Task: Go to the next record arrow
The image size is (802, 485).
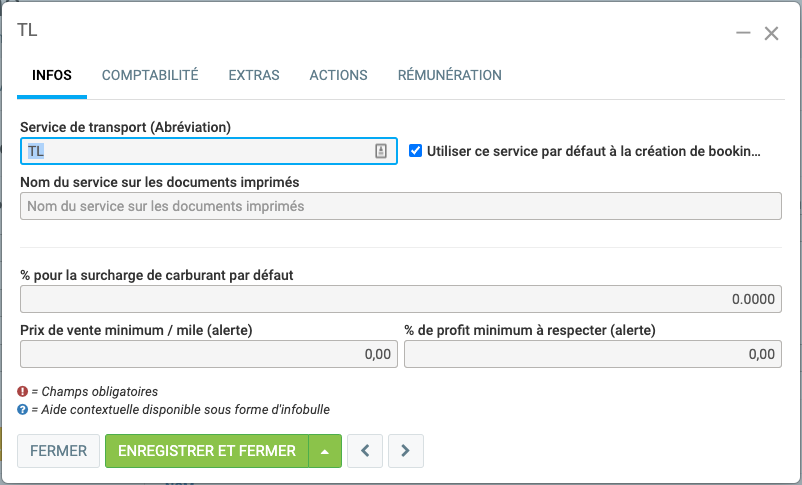Action: pos(405,451)
